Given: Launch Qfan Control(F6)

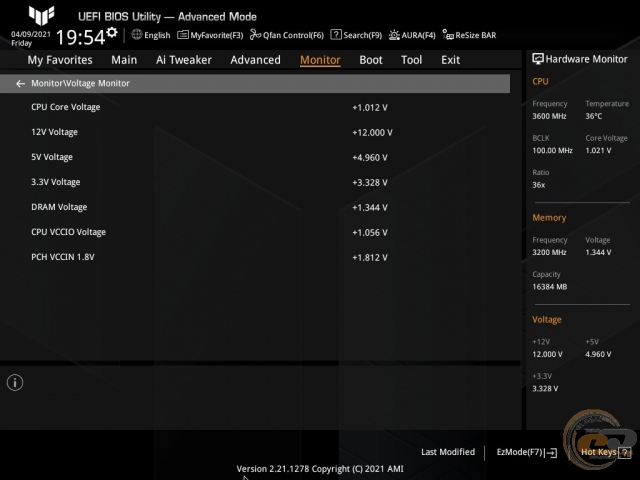Looking at the screenshot, I should click(x=287, y=35).
